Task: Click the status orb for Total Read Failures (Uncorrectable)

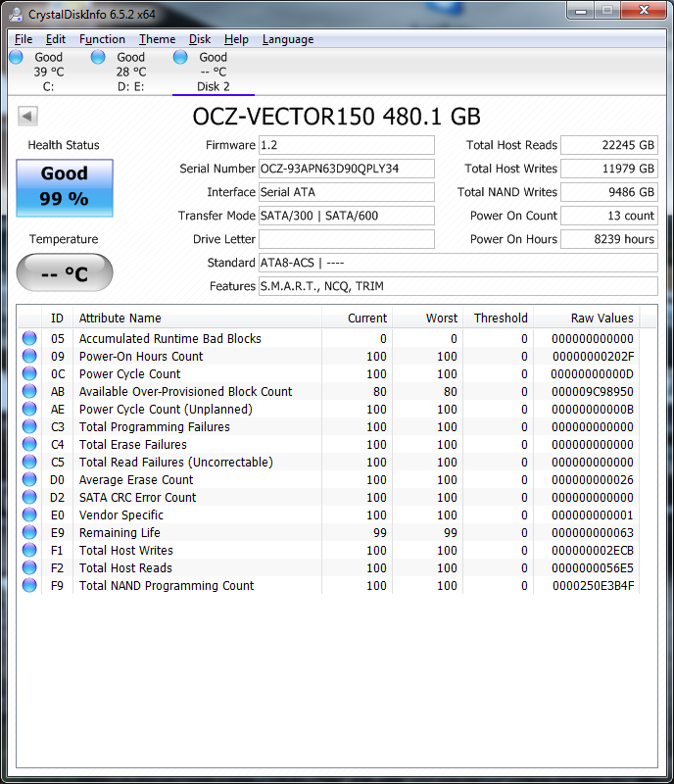Action: (29, 462)
